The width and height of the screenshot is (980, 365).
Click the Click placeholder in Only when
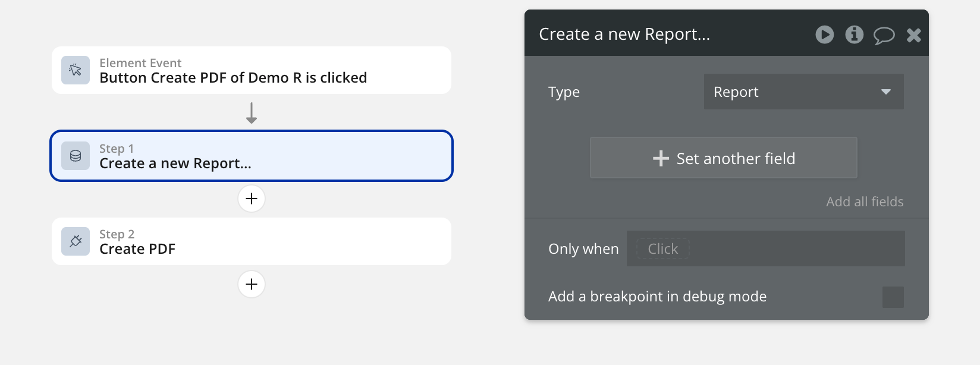click(x=662, y=248)
